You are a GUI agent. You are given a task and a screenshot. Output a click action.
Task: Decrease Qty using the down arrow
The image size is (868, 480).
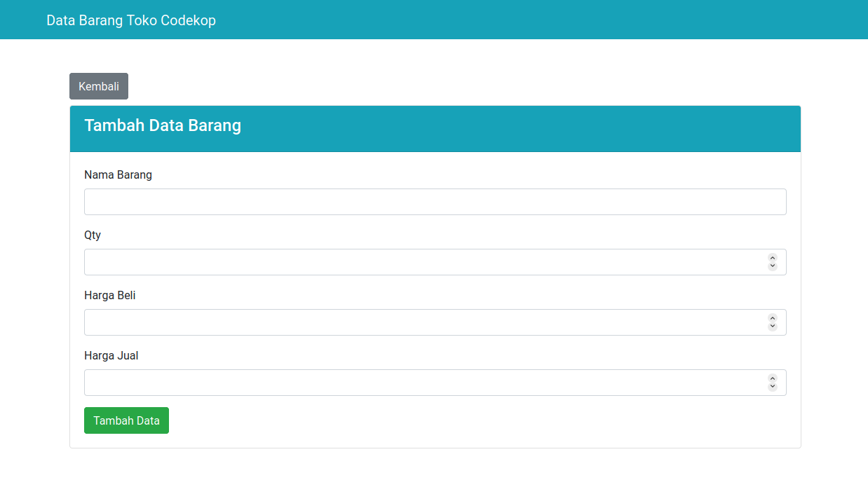[x=773, y=266]
